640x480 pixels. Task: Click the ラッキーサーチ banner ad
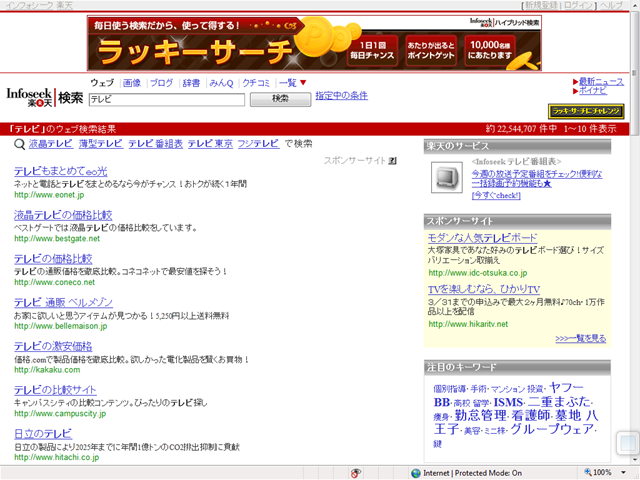coord(314,43)
